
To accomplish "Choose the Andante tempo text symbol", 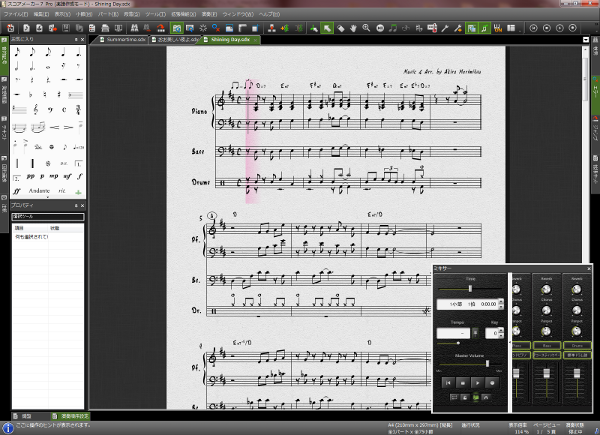I will pyautogui.click(x=39, y=189).
